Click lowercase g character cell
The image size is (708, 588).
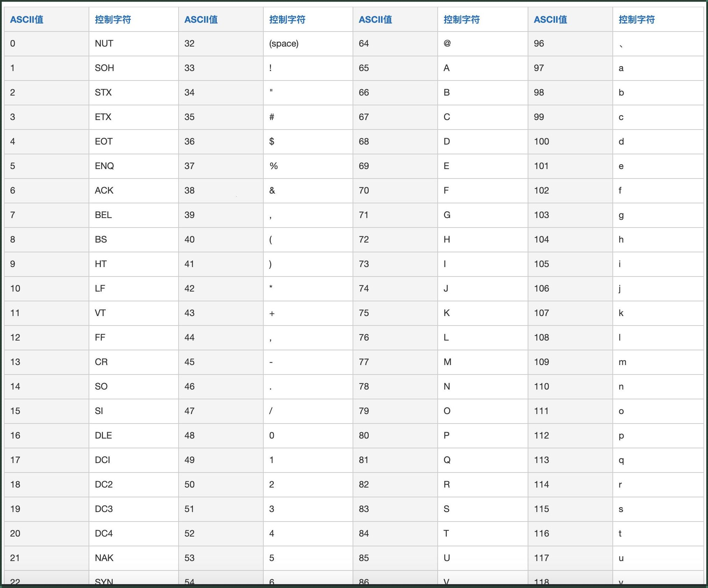click(658, 215)
